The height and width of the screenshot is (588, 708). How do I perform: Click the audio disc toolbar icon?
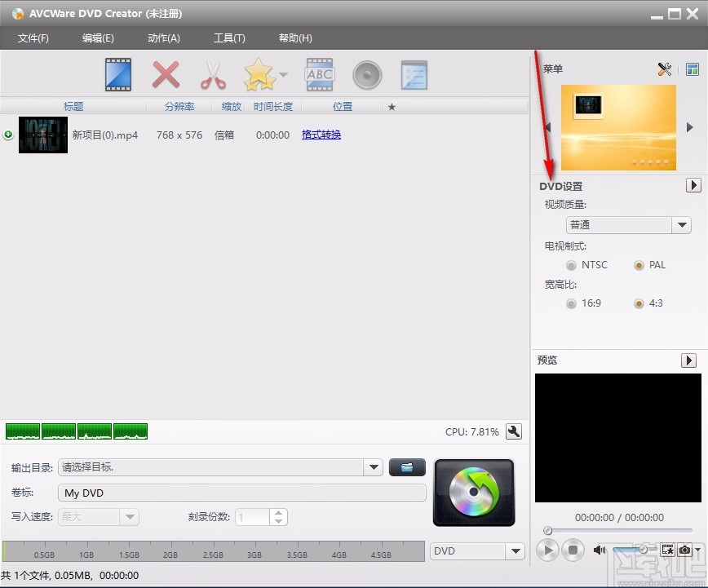pyautogui.click(x=367, y=74)
